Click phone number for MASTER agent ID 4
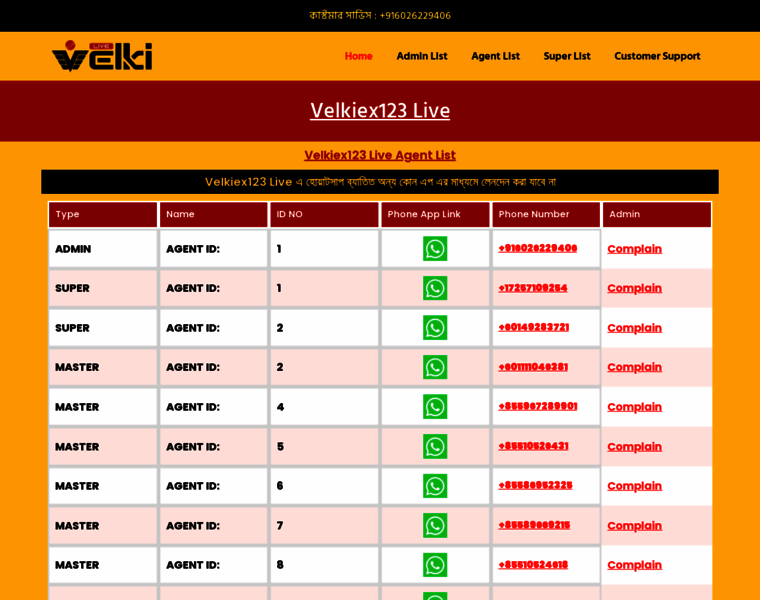The image size is (760, 600). pos(538,406)
